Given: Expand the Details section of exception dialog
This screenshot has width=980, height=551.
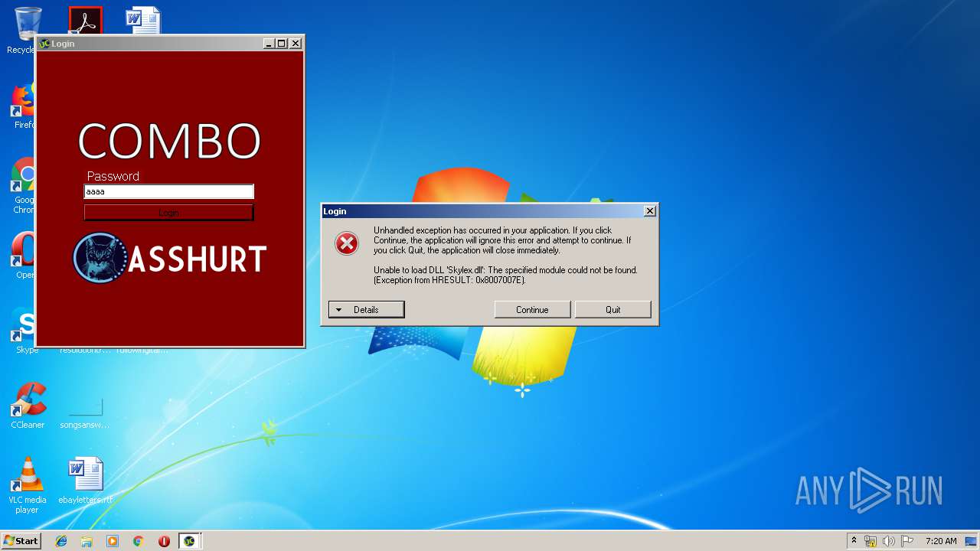Looking at the screenshot, I should pos(366,309).
